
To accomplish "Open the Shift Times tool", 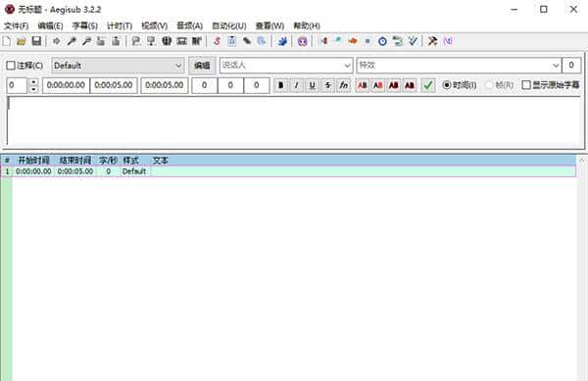I will 322,41.
